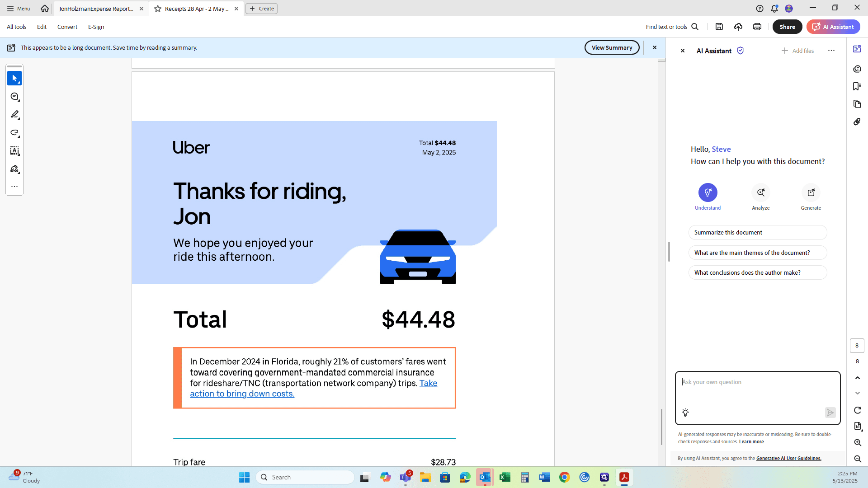Open page thumbnails icon in right rail
The image size is (868, 488).
click(x=857, y=104)
